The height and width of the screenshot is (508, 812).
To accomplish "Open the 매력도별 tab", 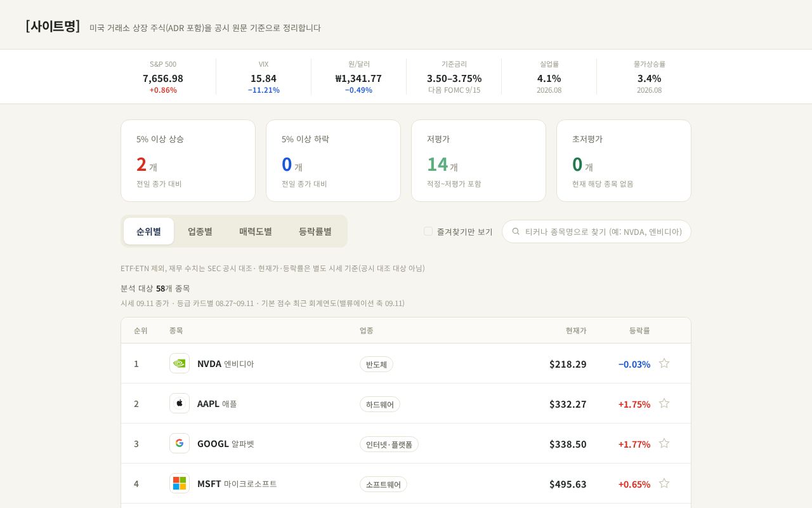I will pos(256,231).
